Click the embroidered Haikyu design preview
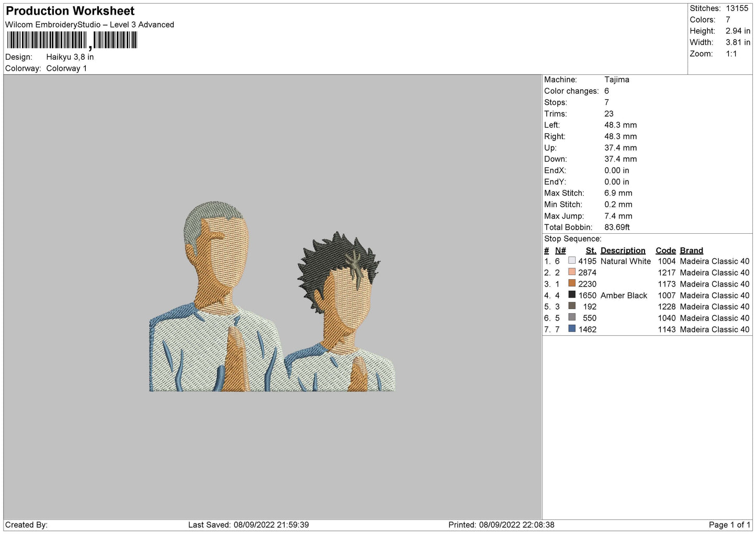756x534 pixels. click(x=272, y=297)
